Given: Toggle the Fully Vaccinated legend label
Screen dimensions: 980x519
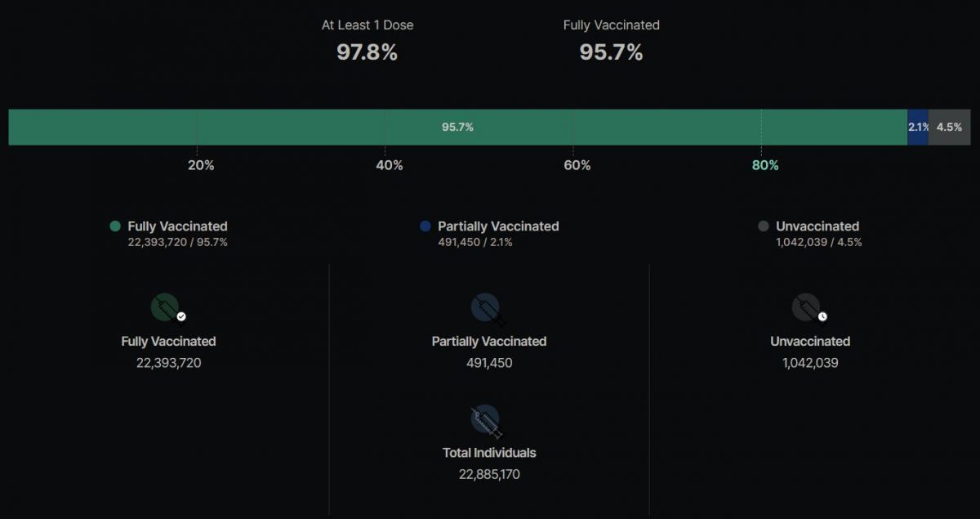Looking at the screenshot, I should (x=177, y=226).
